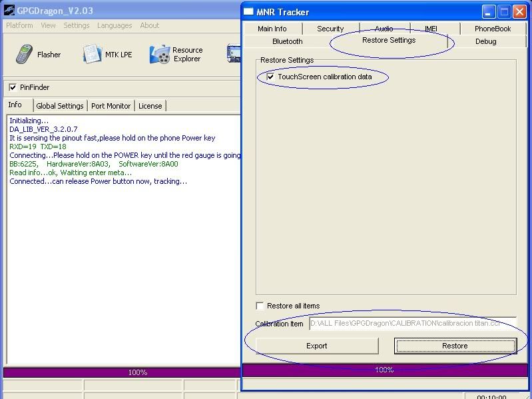Close the MNR Tracker window
The height and width of the screenshot is (399, 532).
point(519,12)
